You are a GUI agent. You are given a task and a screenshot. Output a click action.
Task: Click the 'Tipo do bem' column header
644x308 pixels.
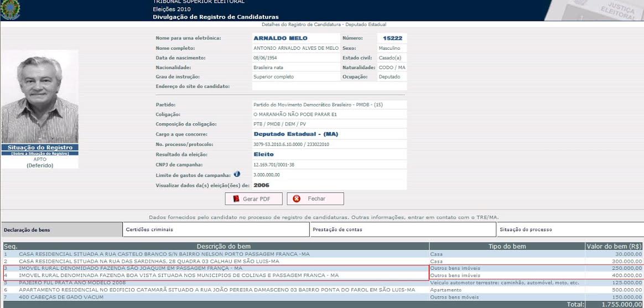(507, 246)
